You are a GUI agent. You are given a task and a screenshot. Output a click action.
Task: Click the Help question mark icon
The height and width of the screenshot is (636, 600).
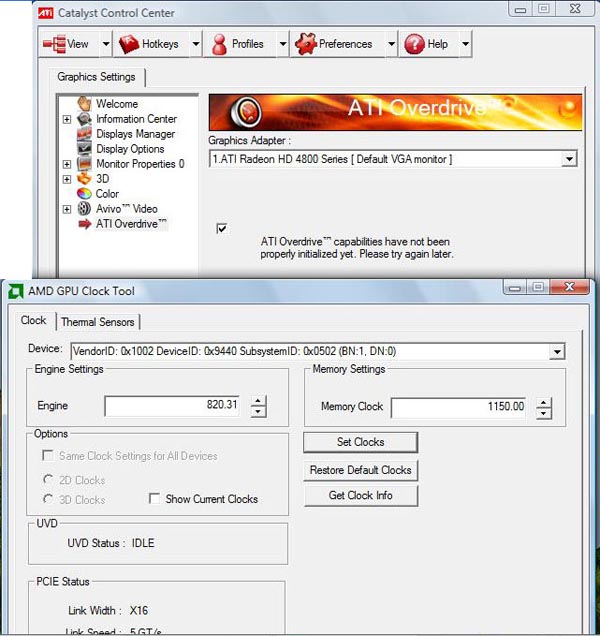click(414, 44)
